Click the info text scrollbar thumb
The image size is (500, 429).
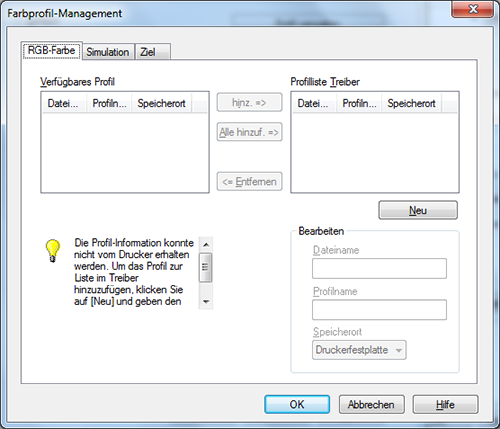click(x=205, y=267)
